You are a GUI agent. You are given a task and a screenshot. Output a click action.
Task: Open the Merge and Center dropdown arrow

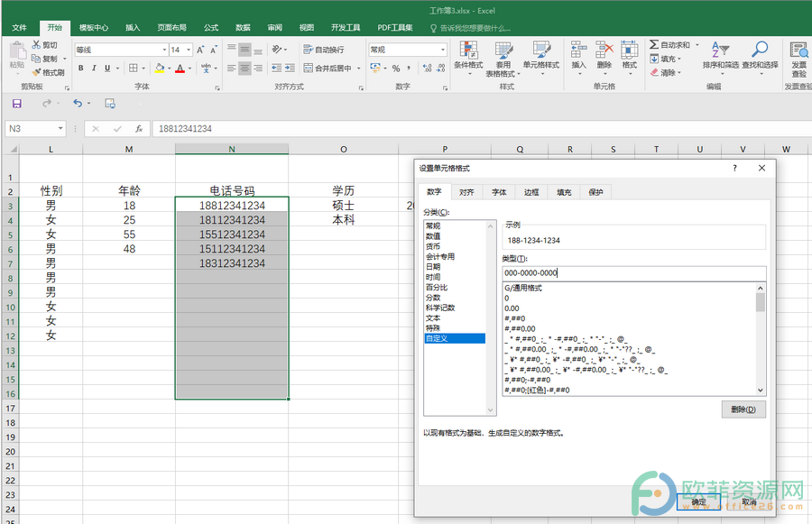coord(358,68)
